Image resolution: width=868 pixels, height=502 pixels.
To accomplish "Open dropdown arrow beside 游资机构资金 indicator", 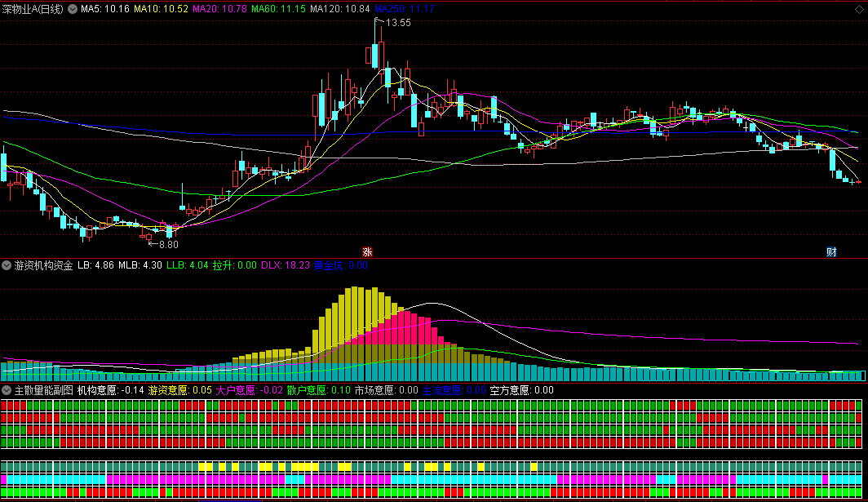I will point(7,265).
